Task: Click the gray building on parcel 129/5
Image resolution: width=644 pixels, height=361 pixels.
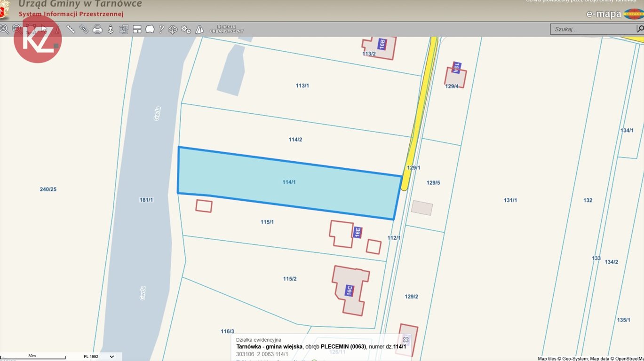Action: 422,208
